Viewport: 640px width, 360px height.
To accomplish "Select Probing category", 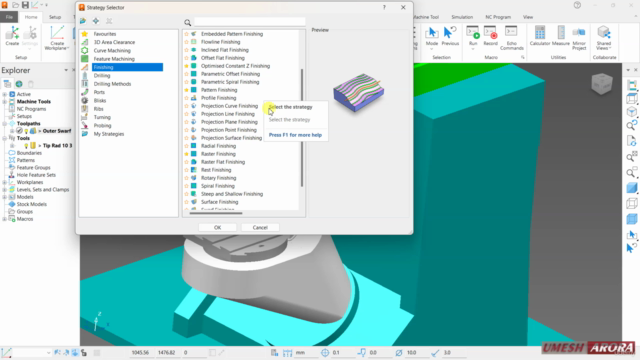I will tap(102, 126).
